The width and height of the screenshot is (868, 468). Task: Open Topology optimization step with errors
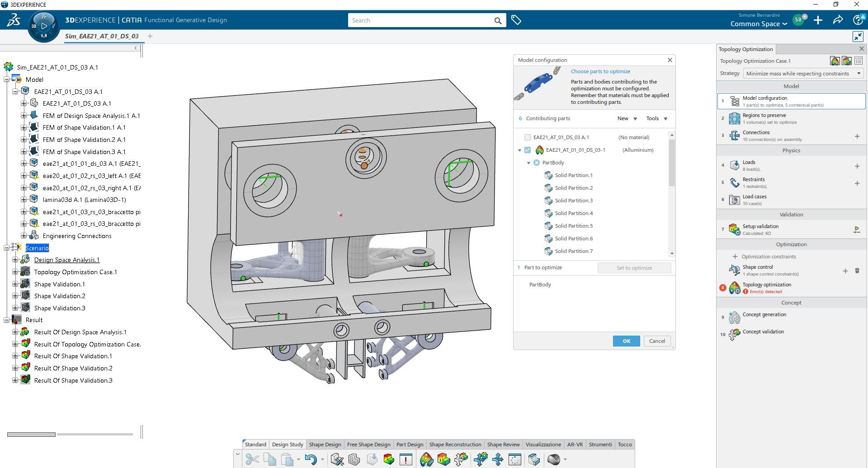click(x=791, y=288)
